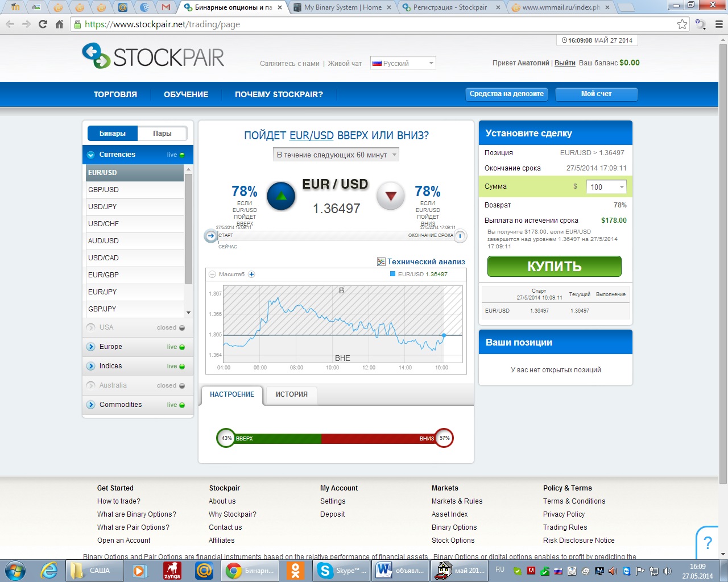The image size is (728, 582).
Task: Click the Stockpair logo
Action: click(x=154, y=56)
